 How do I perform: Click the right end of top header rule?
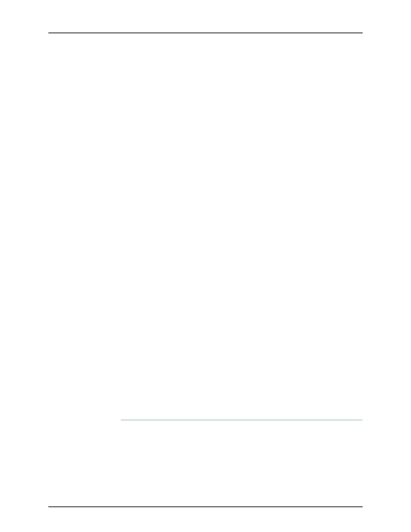362,33
